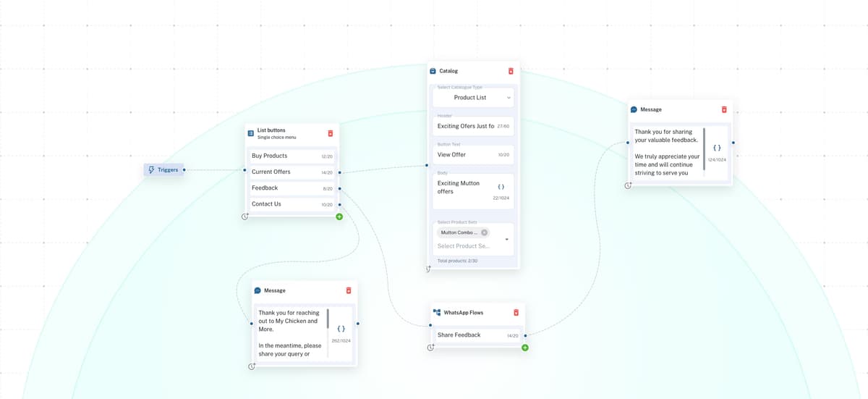This screenshot has width=868, height=399.
Task: Click the List buttons title text
Action: [271, 130]
